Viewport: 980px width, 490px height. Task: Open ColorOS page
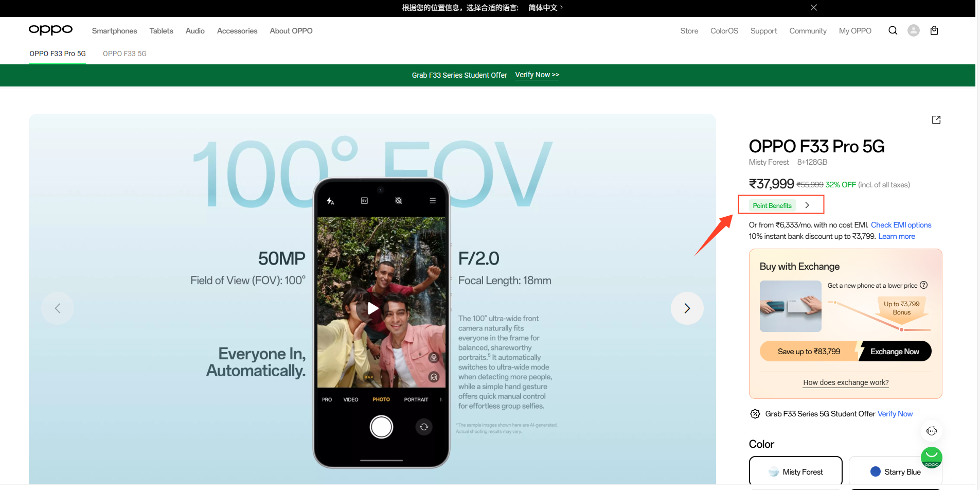[724, 31]
